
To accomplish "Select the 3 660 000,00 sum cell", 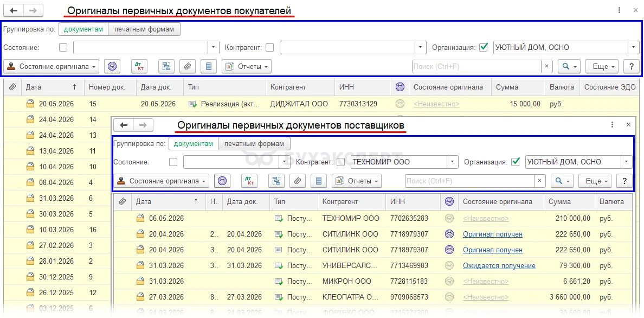I will click(x=569, y=297).
